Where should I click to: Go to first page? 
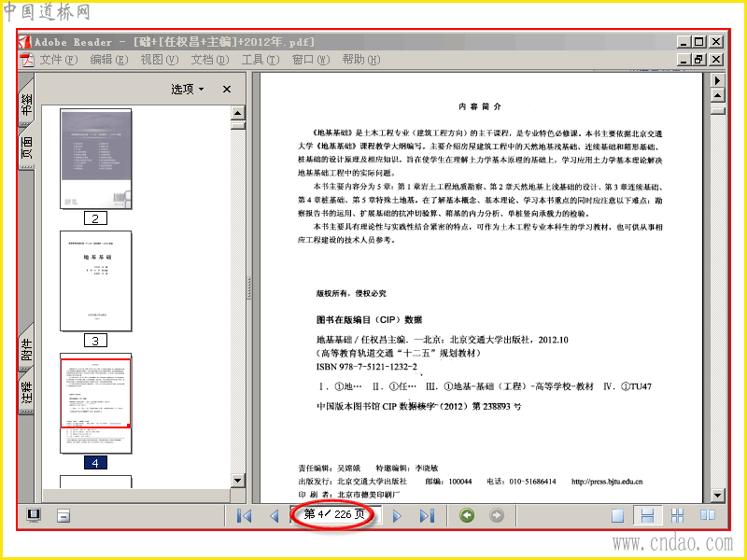[x=245, y=516]
